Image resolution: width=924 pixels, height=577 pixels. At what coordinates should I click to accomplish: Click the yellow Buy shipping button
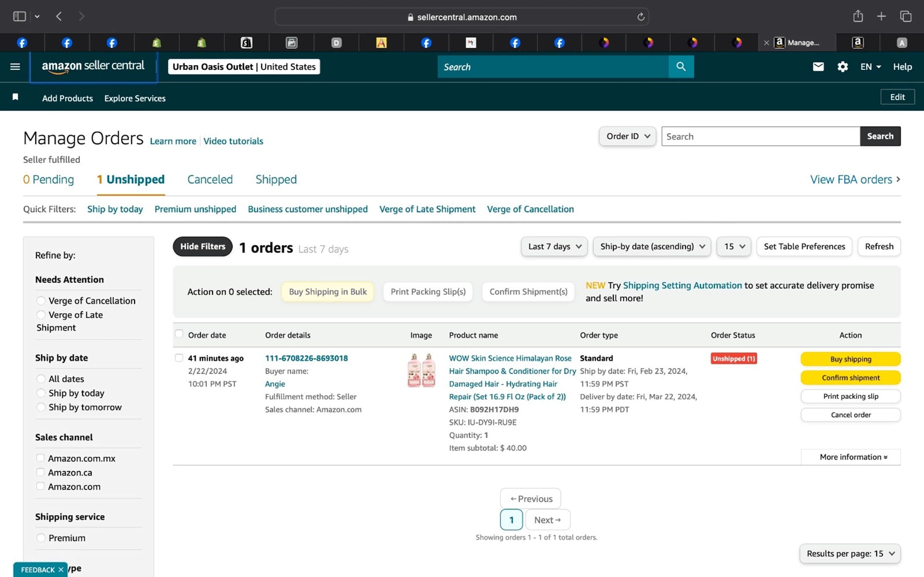click(850, 359)
